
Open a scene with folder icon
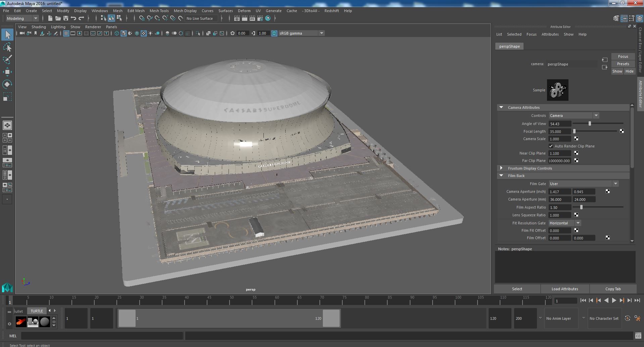point(58,18)
